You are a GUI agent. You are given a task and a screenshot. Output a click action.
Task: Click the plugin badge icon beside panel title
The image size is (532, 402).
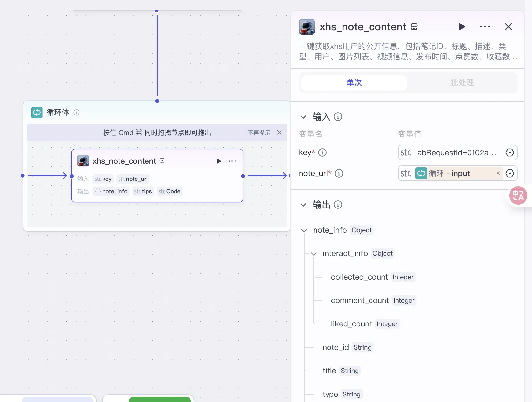pyautogui.click(x=414, y=27)
